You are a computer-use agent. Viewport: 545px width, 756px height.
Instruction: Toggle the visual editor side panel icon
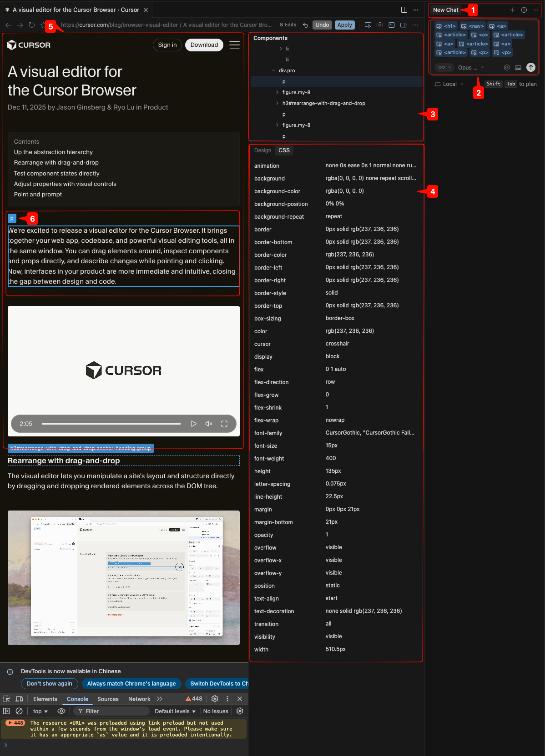(x=403, y=25)
